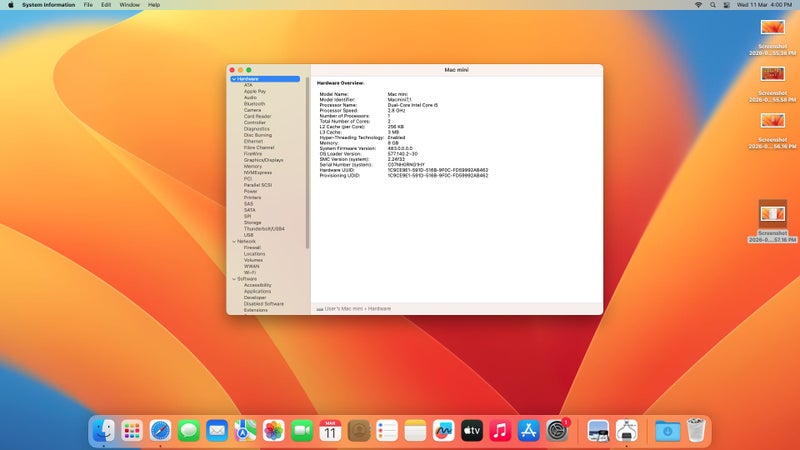Open the File menu
The image size is (800, 450).
coord(88,5)
